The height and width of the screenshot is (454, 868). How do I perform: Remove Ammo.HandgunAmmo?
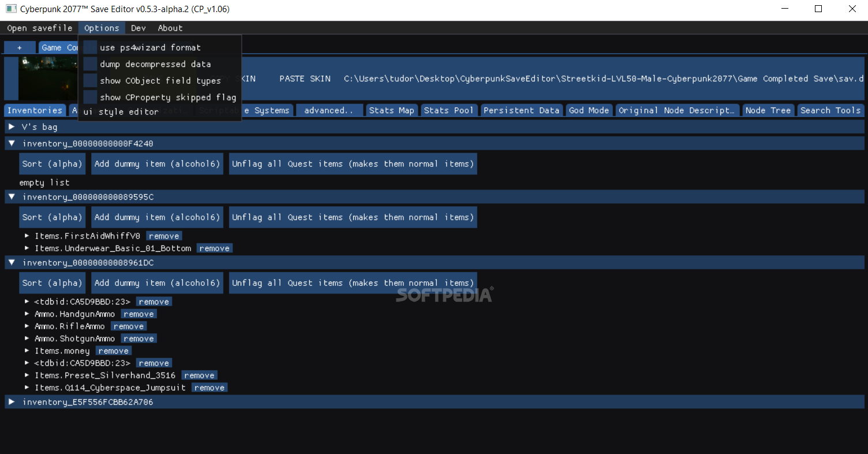(139, 314)
